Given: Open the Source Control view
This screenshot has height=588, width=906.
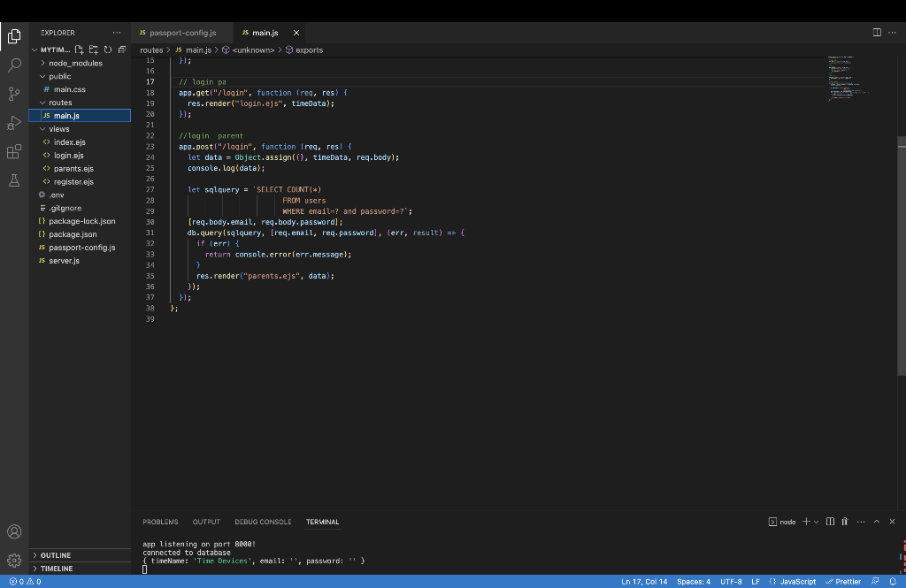Looking at the screenshot, I should [14, 94].
